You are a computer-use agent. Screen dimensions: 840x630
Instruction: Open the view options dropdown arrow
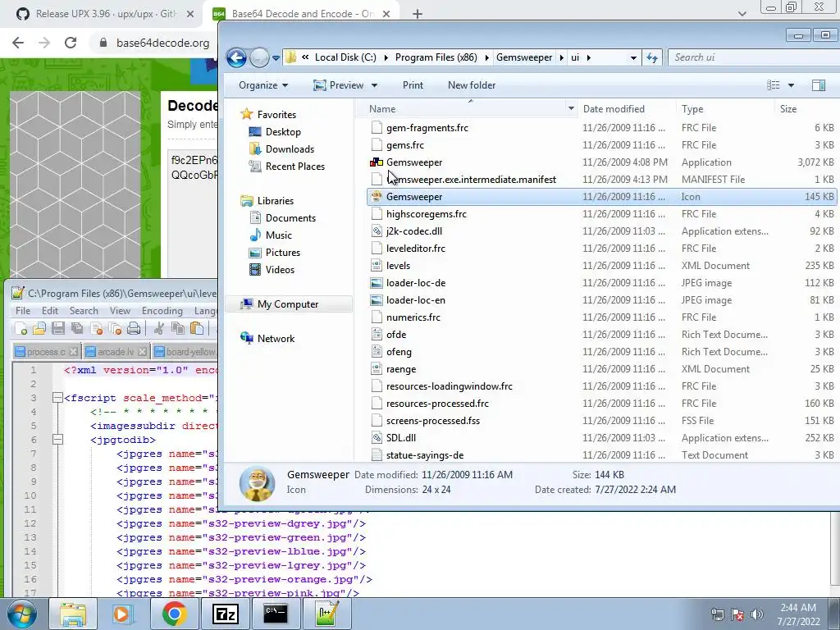coord(791,85)
